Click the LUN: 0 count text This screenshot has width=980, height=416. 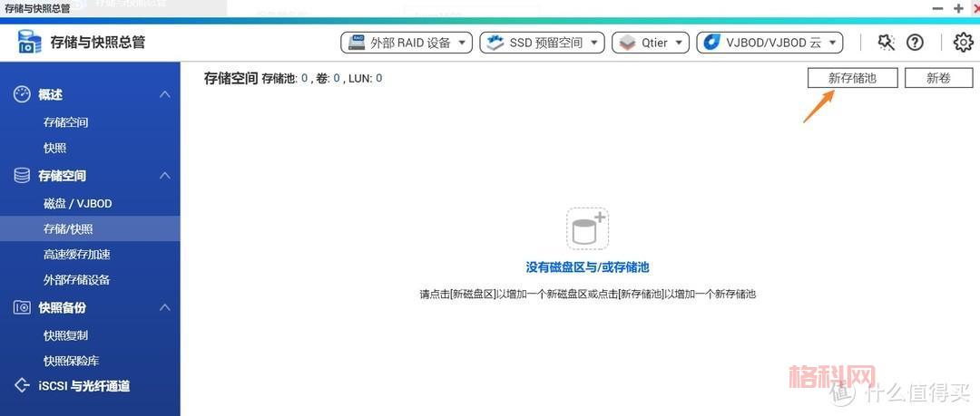pos(366,79)
